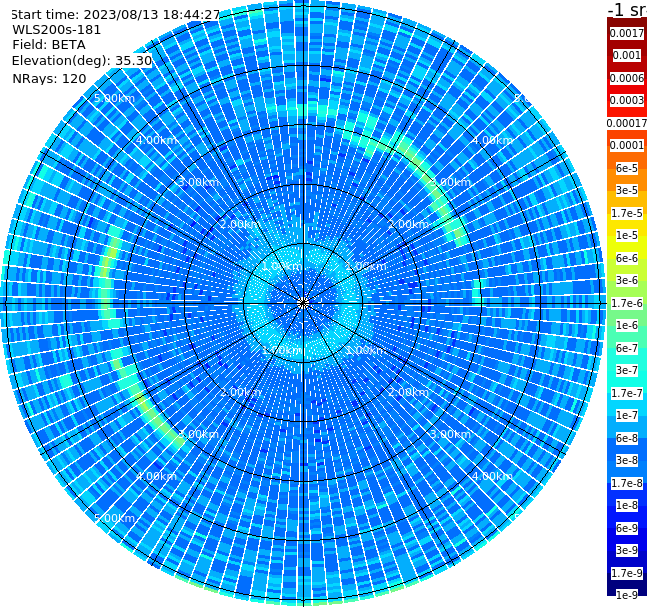This screenshot has width=647, height=607.
Task: Pick the 0.0001 orange colorbar level
Action: [x=626, y=145]
